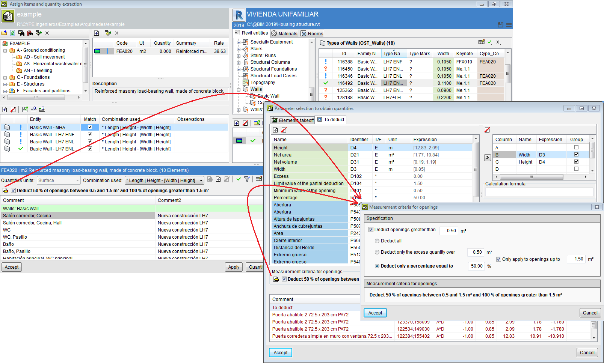Click the black binoculars search icon
Image resolution: width=604 pixels, height=364 pixels.
tap(21, 33)
